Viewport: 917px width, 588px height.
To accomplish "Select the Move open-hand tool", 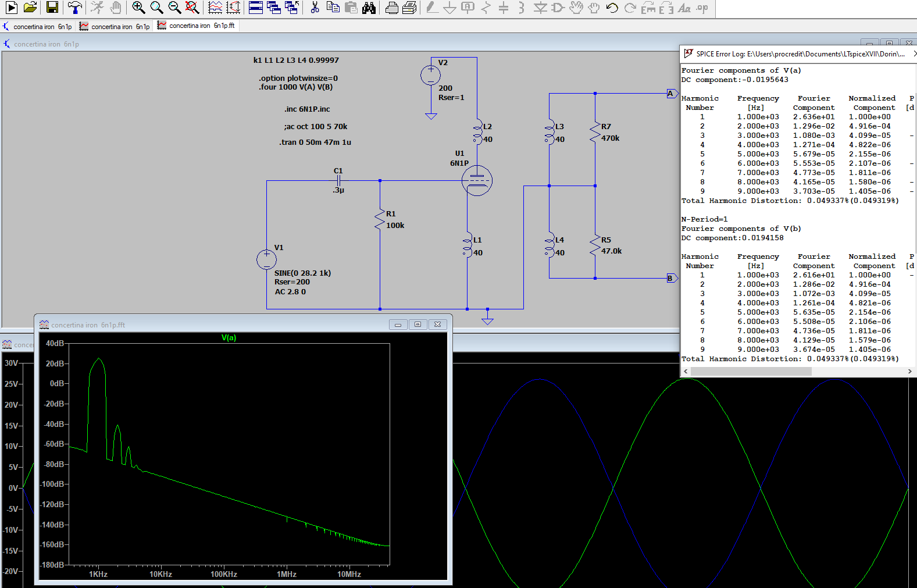I will click(576, 8).
